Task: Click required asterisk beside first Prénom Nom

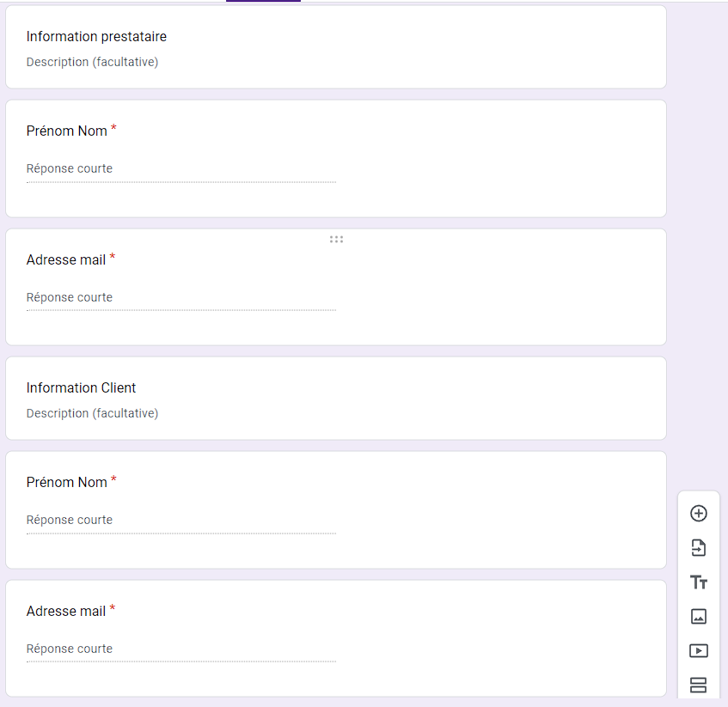Action: click(x=113, y=129)
